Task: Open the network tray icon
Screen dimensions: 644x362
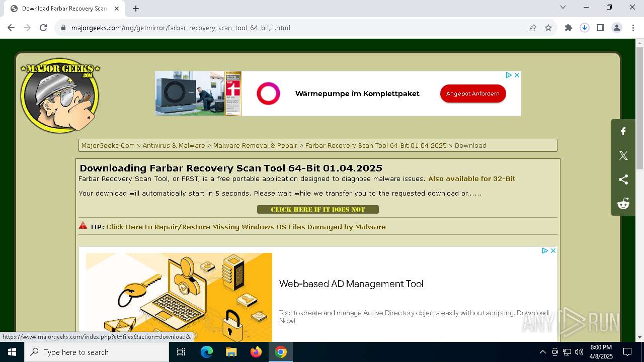Action: coord(567,352)
